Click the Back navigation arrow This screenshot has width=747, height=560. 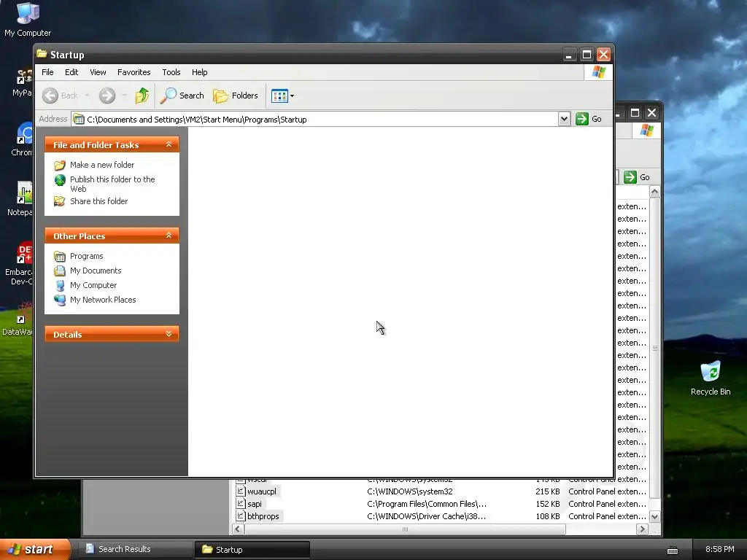click(50, 96)
